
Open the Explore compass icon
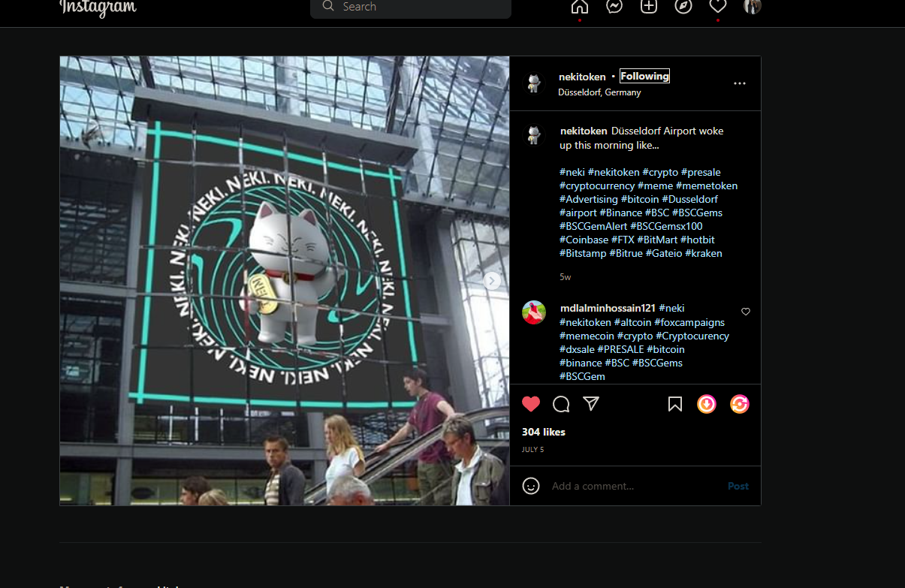(683, 6)
